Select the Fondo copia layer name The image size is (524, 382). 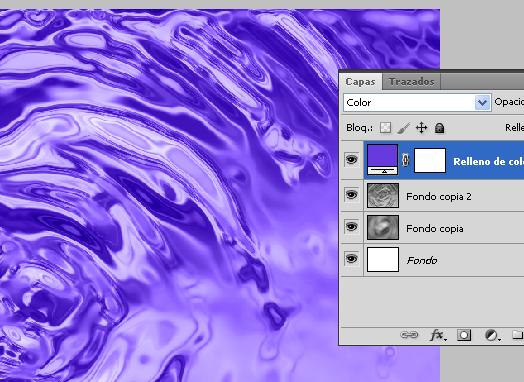pos(435,229)
